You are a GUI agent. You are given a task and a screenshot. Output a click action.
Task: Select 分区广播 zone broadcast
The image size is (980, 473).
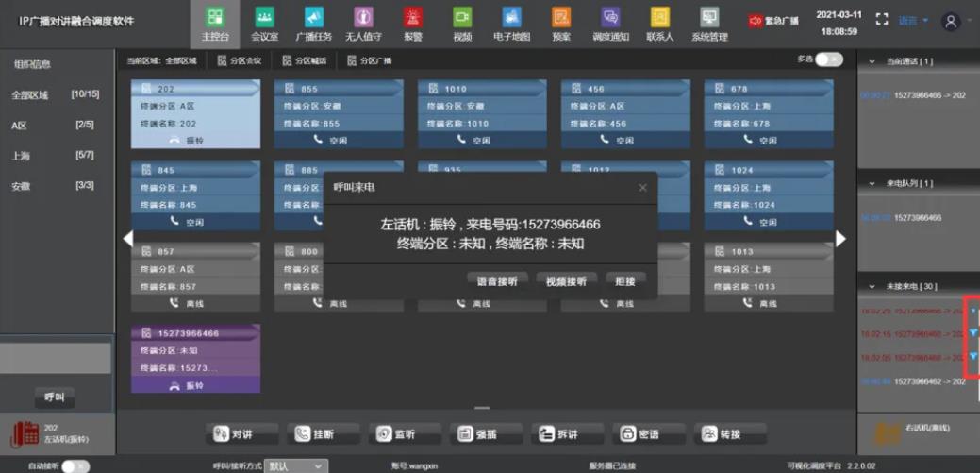(369, 60)
